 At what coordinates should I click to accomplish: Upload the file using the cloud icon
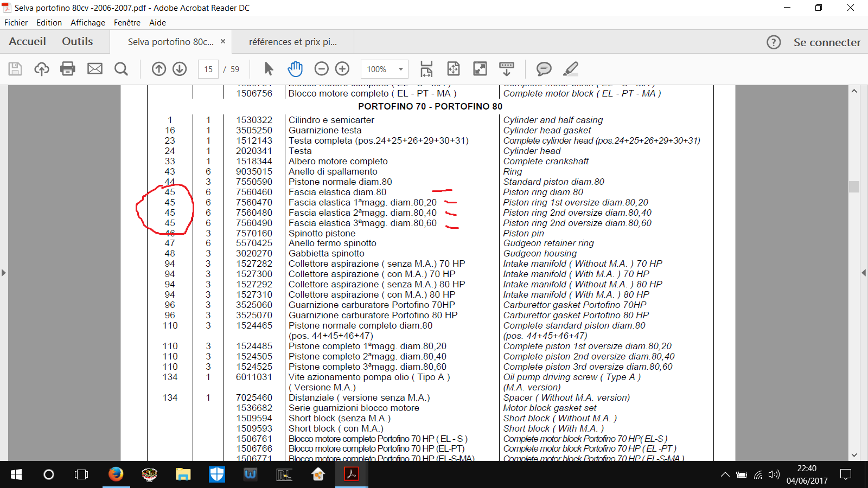41,69
